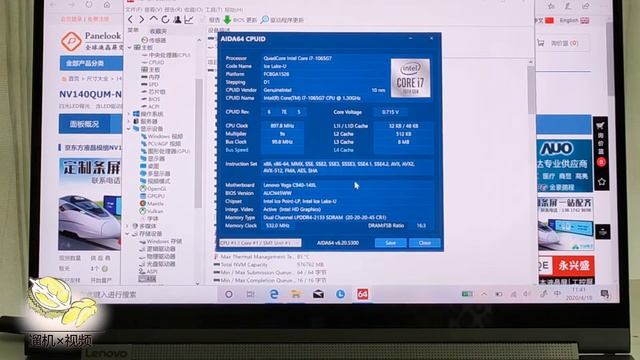Image resolution: width=640 pixels, height=360 pixels.
Task: Click the green BIOS 更新 arrow icon
Action: click(x=227, y=19)
